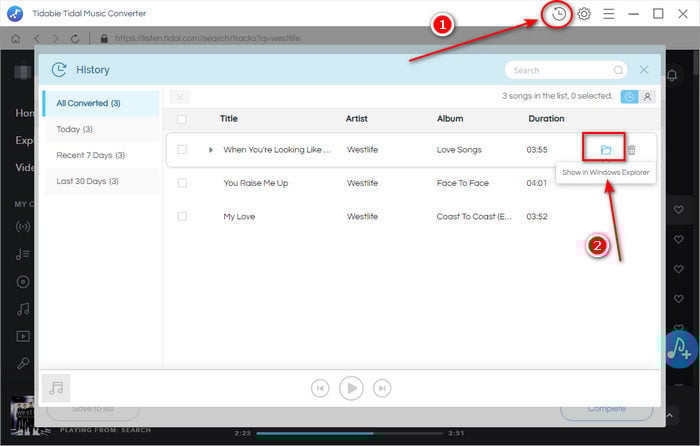The width and height of the screenshot is (700, 446).
Task: Open the Tidal sidebar videos icon
Action: tap(23, 336)
